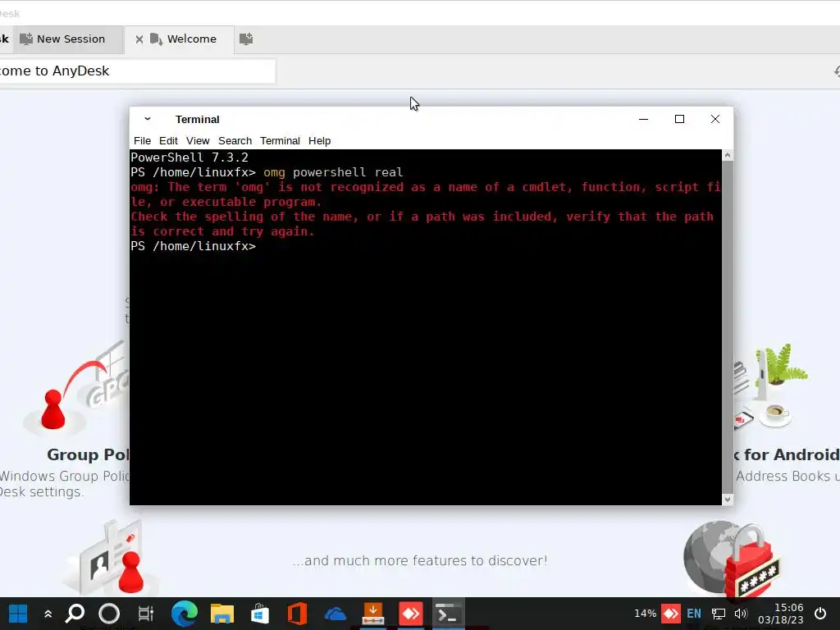The width and height of the screenshot is (840, 630).
Task: Open the volume speaker tray icon
Action: click(x=741, y=614)
